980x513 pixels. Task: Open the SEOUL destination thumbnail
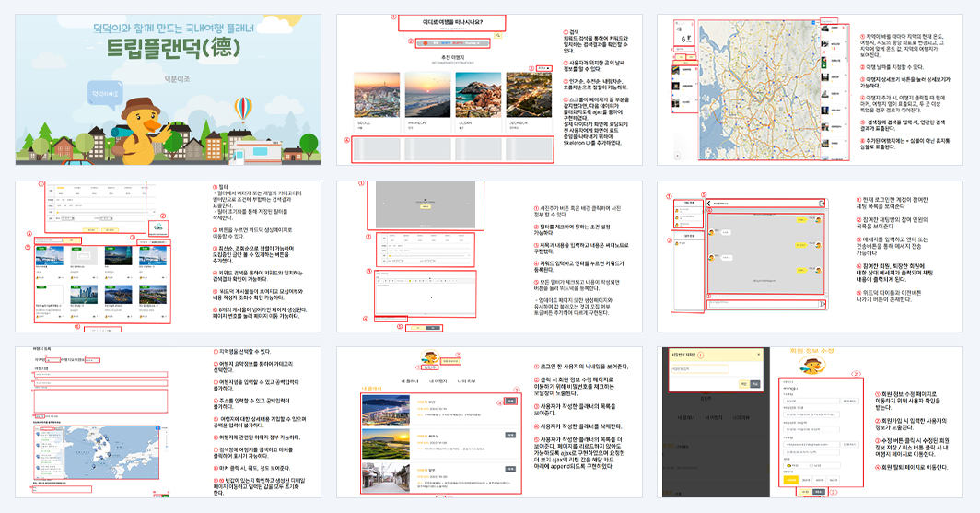coord(377,95)
